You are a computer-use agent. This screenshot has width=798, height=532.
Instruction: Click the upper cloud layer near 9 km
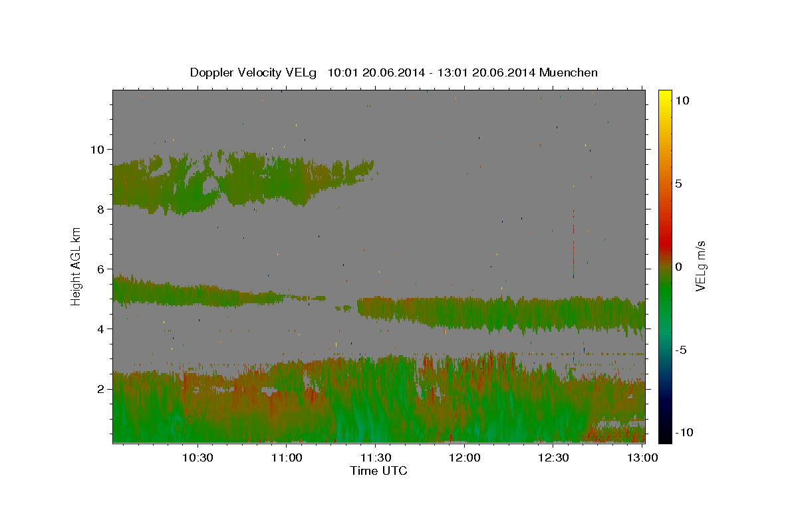pyautogui.click(x=243, y=183)
